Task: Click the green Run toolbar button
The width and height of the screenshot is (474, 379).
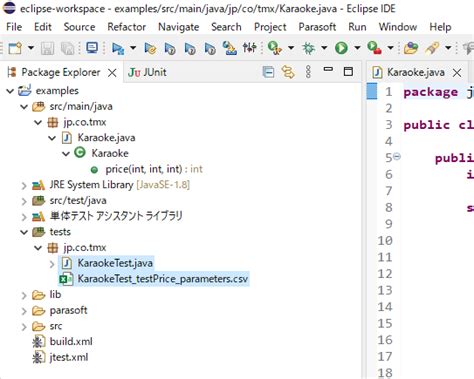Action: pyautogui.click(x=341, y=48)
